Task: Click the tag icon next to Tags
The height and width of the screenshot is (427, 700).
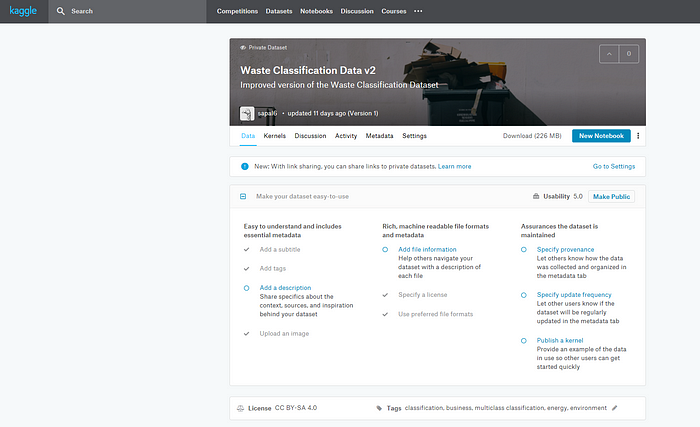Action: click(x=379, y=408)
